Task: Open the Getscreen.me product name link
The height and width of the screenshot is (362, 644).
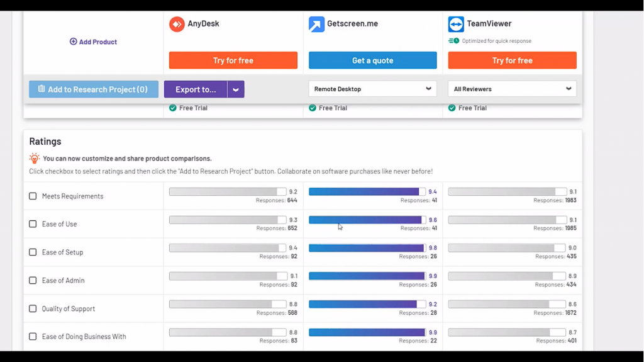Action: [x=352, y=23]
